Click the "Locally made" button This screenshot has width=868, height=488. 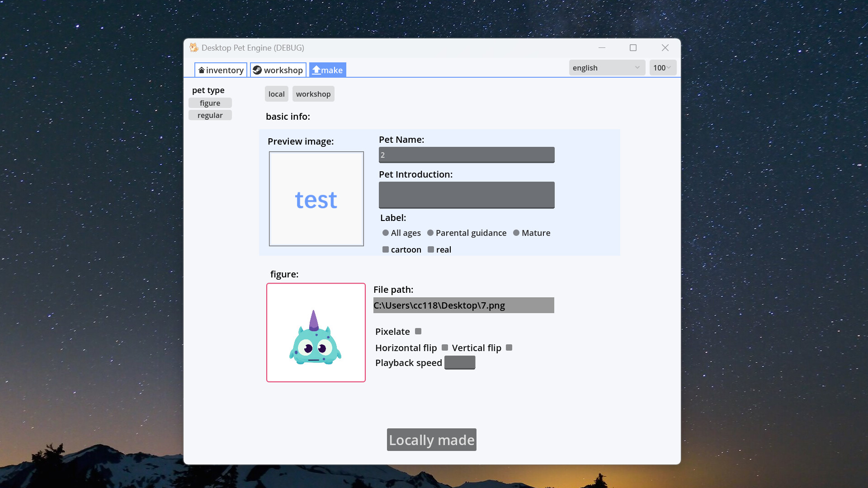point(431,439)
